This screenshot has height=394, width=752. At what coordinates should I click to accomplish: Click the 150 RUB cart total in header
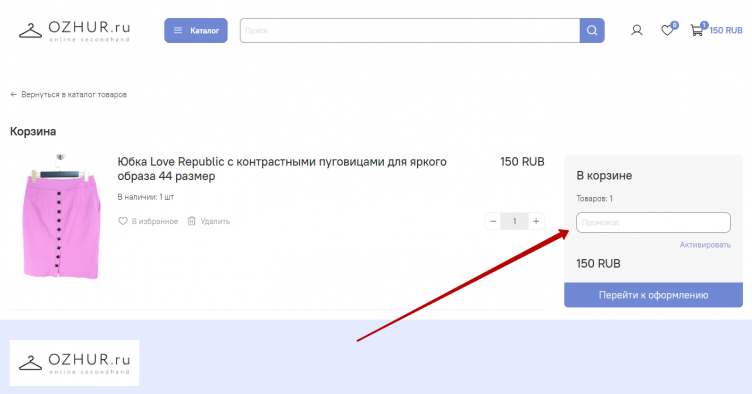726,31
